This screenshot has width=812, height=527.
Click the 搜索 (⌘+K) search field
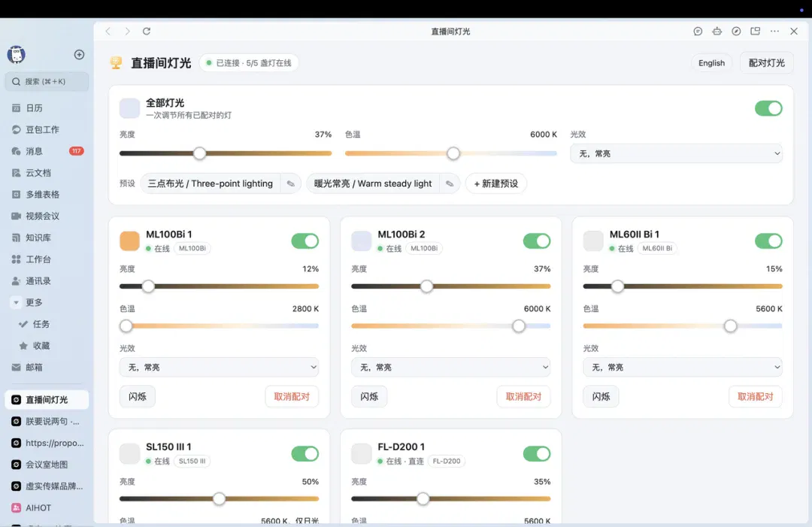coord(47,81)
